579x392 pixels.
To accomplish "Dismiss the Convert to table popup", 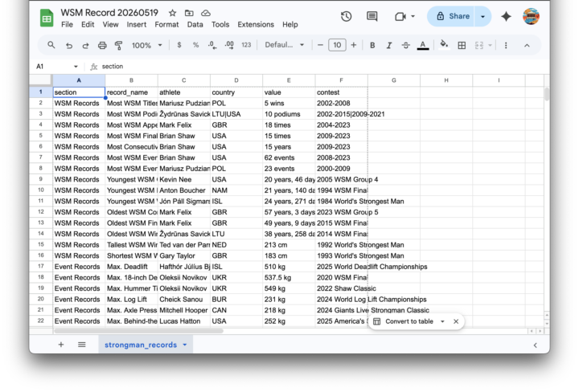I will tap(456, 321).
